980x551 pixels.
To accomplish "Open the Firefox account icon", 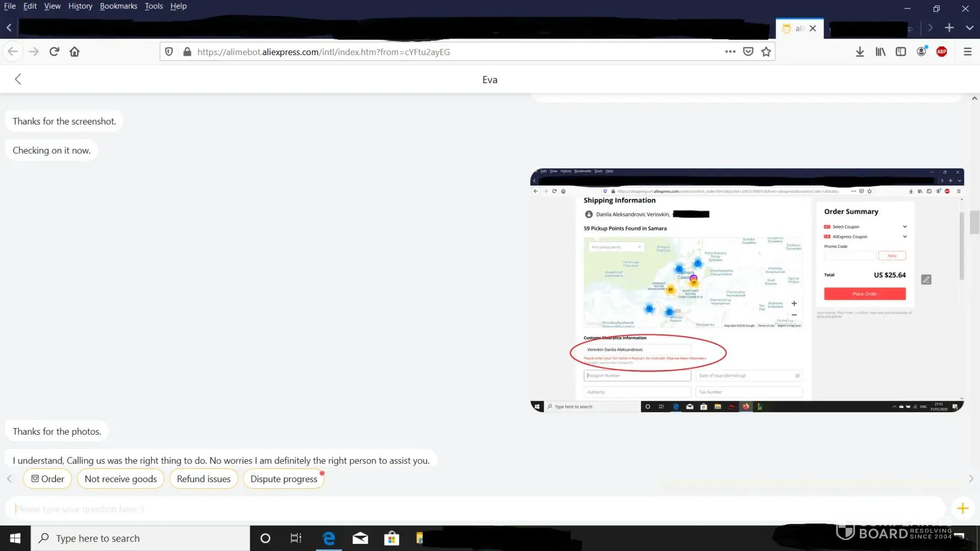I will (921, 52).
